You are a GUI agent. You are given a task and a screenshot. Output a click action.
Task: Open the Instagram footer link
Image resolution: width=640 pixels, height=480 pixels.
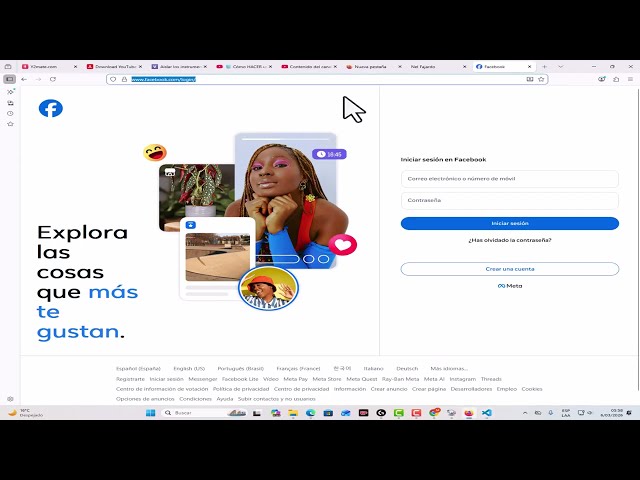pyautogui.click(x=462, y=379)
